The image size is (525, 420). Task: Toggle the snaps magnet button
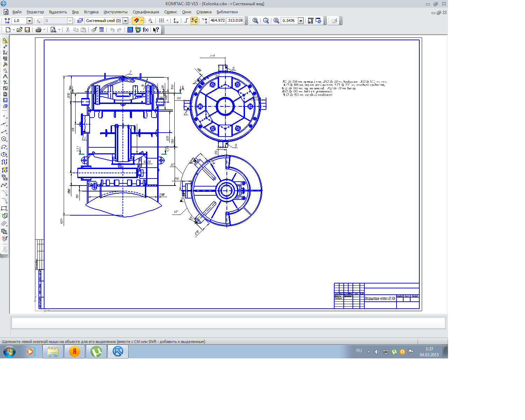tap(136, 21)
